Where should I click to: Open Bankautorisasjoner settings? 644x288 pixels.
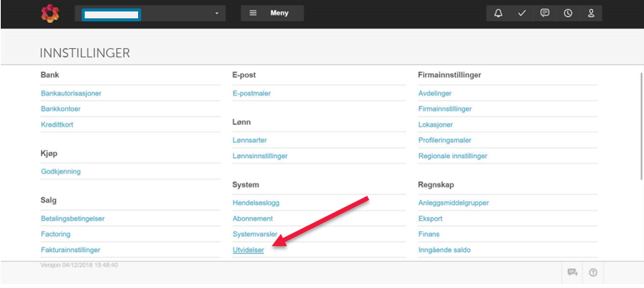tap(71, 93)
